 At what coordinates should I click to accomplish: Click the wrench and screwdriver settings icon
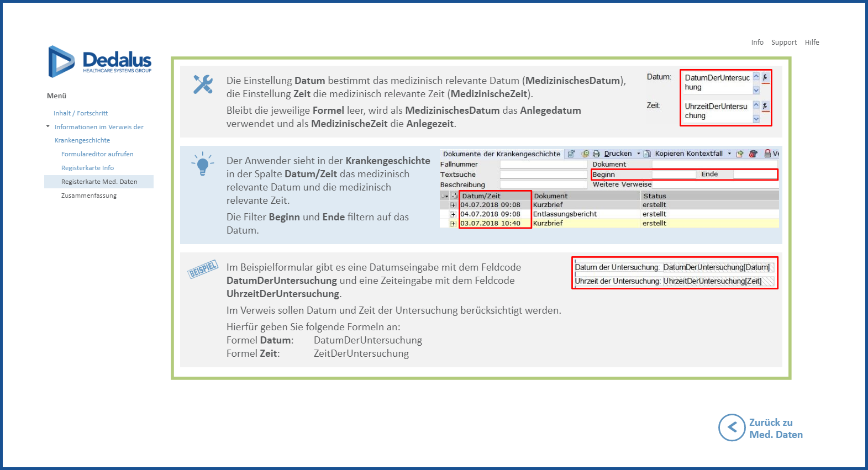[x=203, y=85]
